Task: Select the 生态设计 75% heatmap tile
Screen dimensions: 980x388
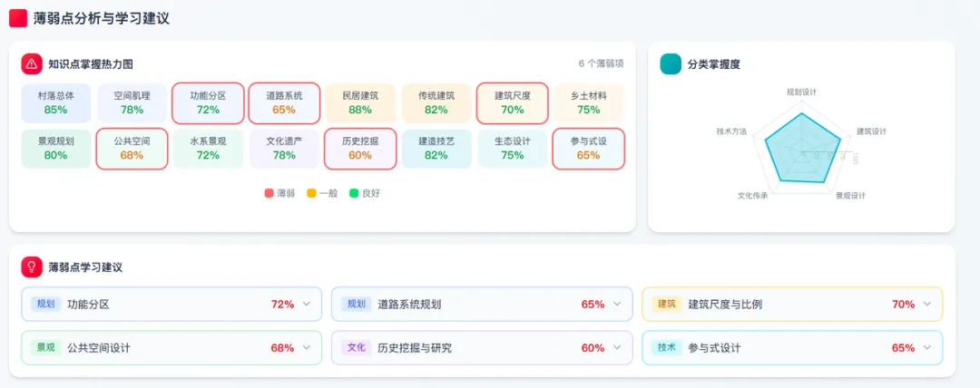Action: click(x=513, y=149)
